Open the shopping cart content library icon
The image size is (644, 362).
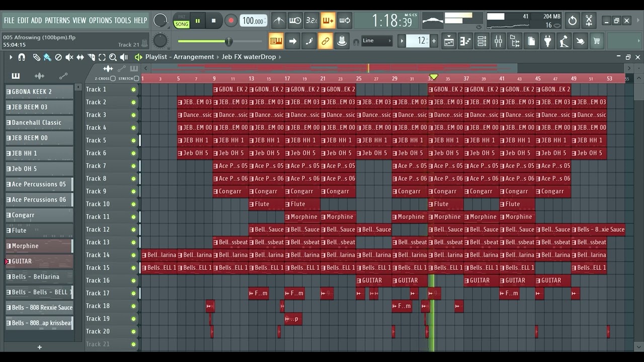coord(597,41)
